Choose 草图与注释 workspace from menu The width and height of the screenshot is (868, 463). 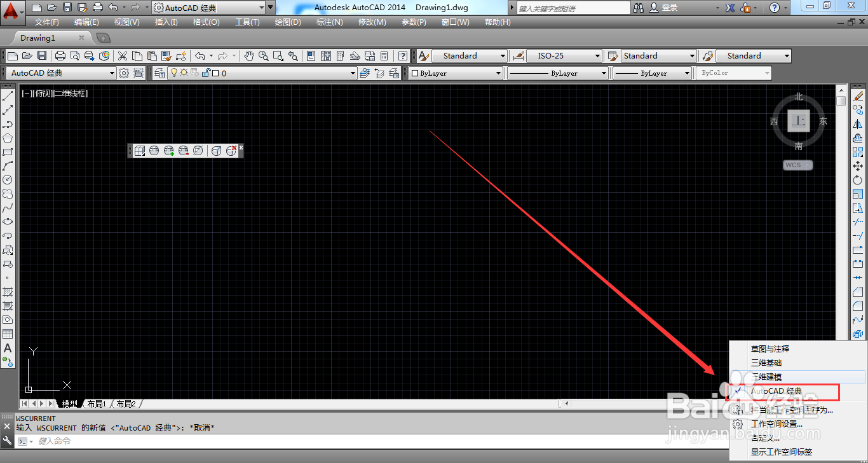click(x=770, y=349)
